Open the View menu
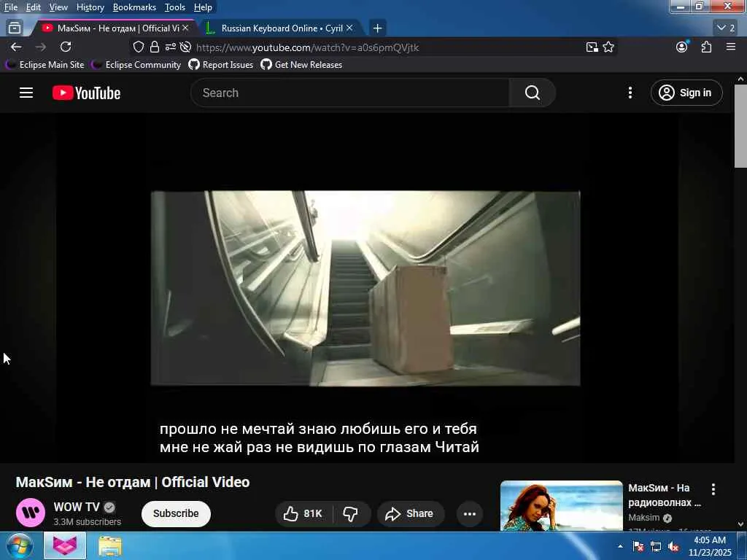Image resolution: width=747 pixels, height=560 pixels. (58, 7)
